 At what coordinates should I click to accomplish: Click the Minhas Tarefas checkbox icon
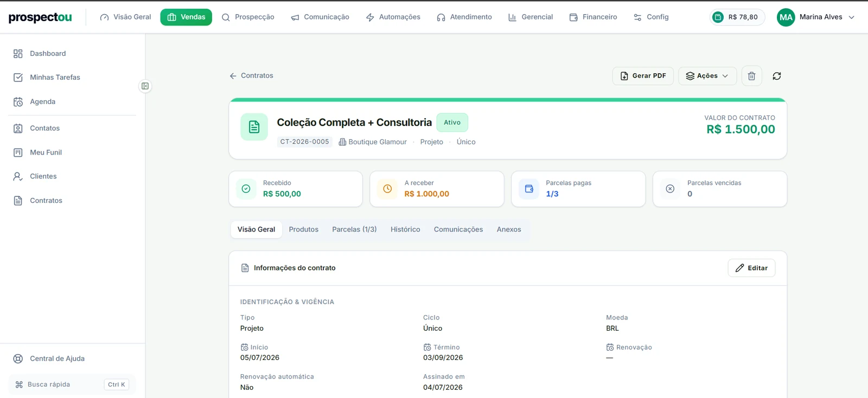[18, 78]
